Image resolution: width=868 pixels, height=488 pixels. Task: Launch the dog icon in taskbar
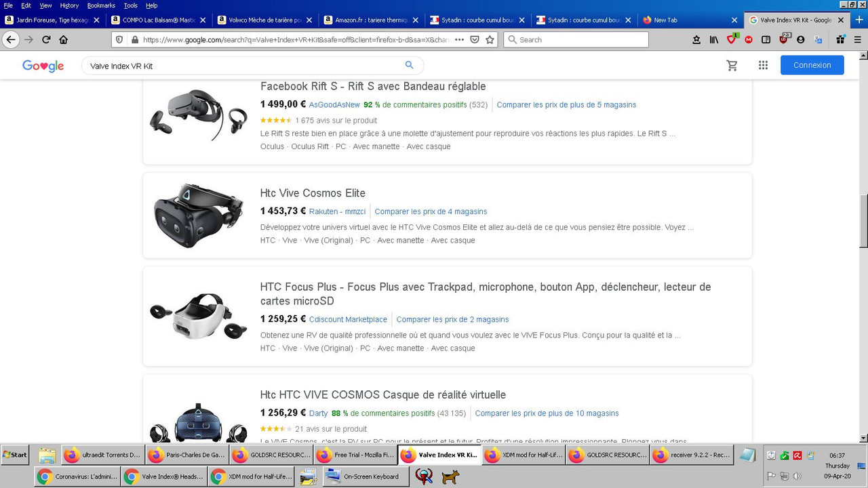pyautogui.click(x=450, y=477)
